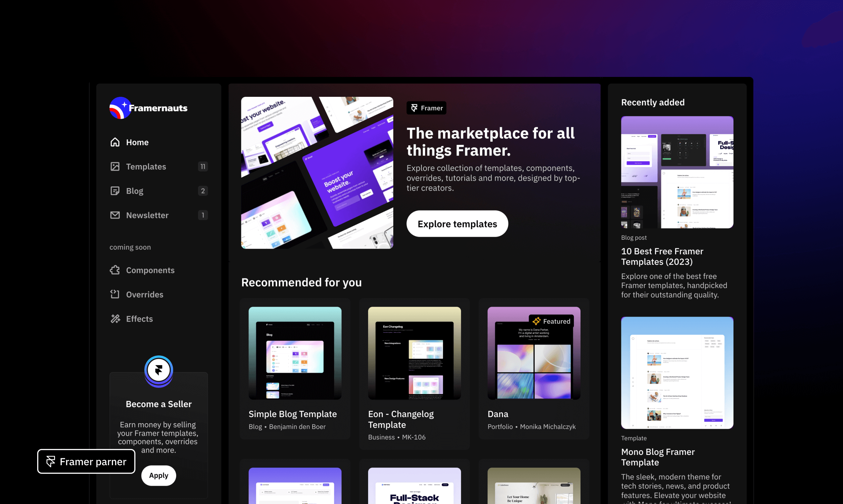This screenshot has height=504, width=843.
Task: Click the Blog note icon
Action: pyautogui.click(x=115, y=191)
